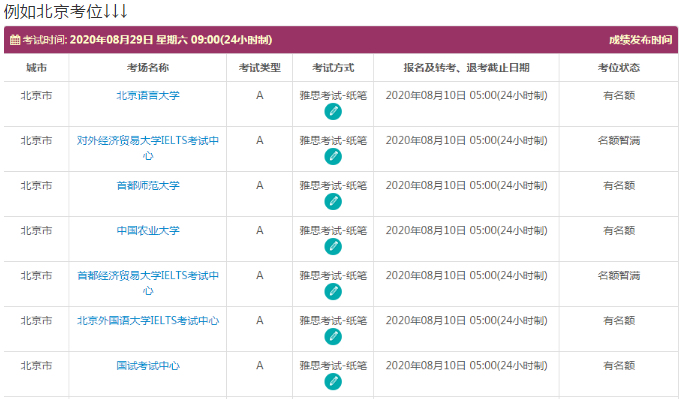
Task: Click exam type A in 首都经济贸易大学 row
Action: tap(259, 276)
